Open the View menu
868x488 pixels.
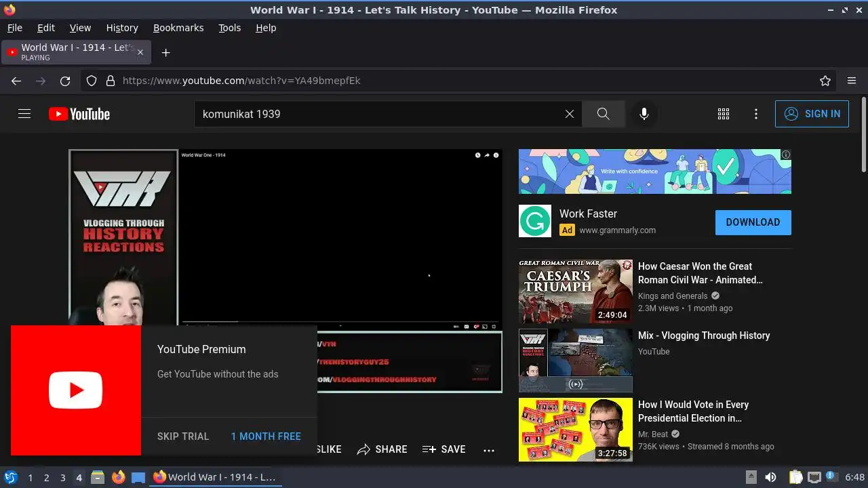click(x=80, y=28)
